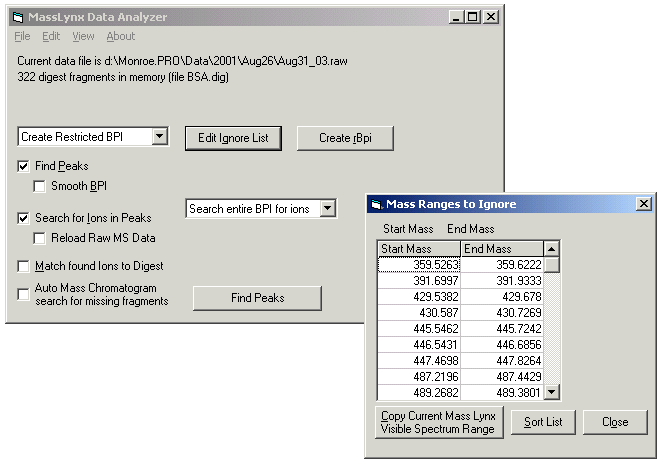Select End Mass cell 445.7242
661x461 pixels.
point(502,329)
